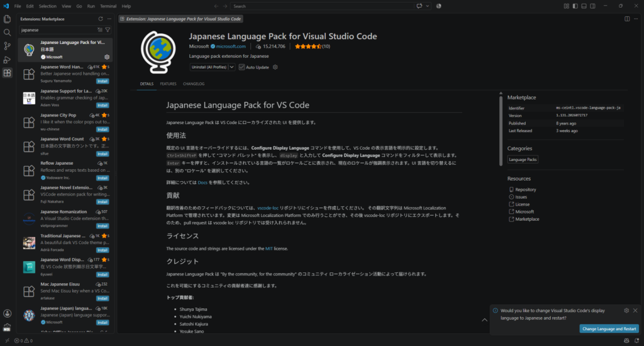
Task: Open the Edit menu
Action: [30, 6]
